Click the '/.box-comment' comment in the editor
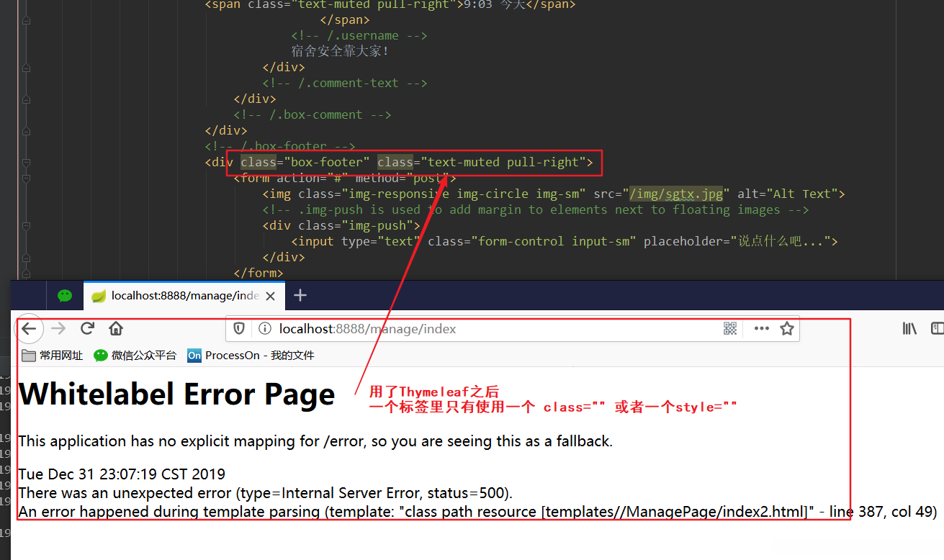This screenshot has width=944, height=560. tap(313, 115)
